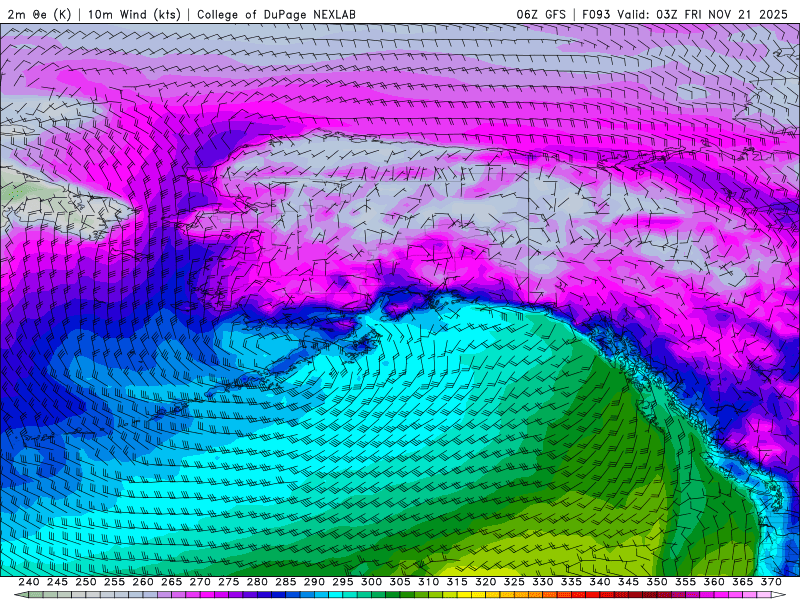Screen dimensions: 800x600
Task: Click the '06Z GFS' model run label
Action: click(541, 14)
